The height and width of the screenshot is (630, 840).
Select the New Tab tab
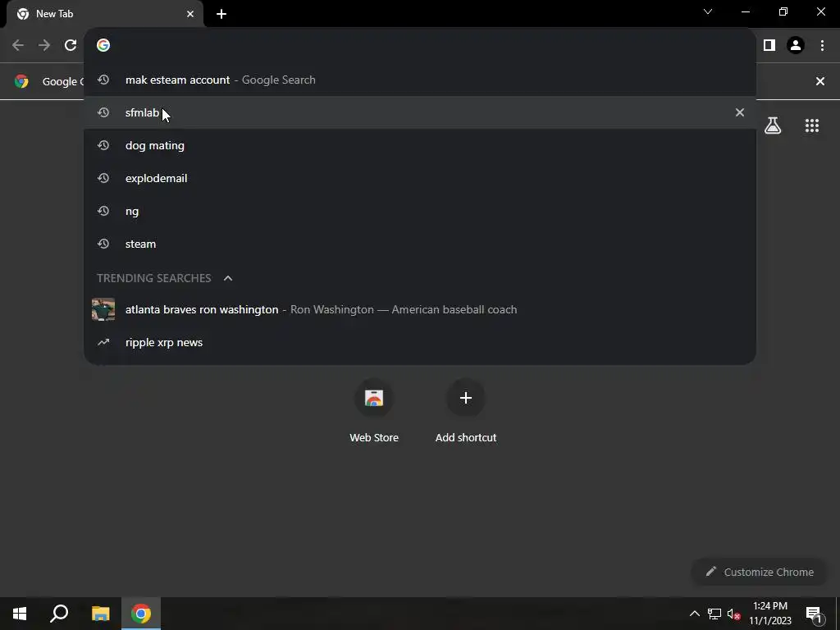click(105, 15)
